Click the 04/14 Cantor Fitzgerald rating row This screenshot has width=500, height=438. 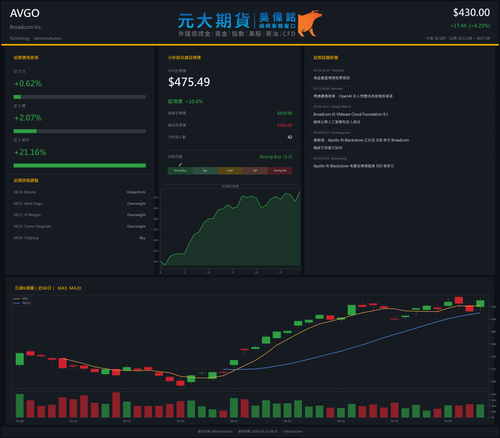pyautogui.click(x=80, y=226)
